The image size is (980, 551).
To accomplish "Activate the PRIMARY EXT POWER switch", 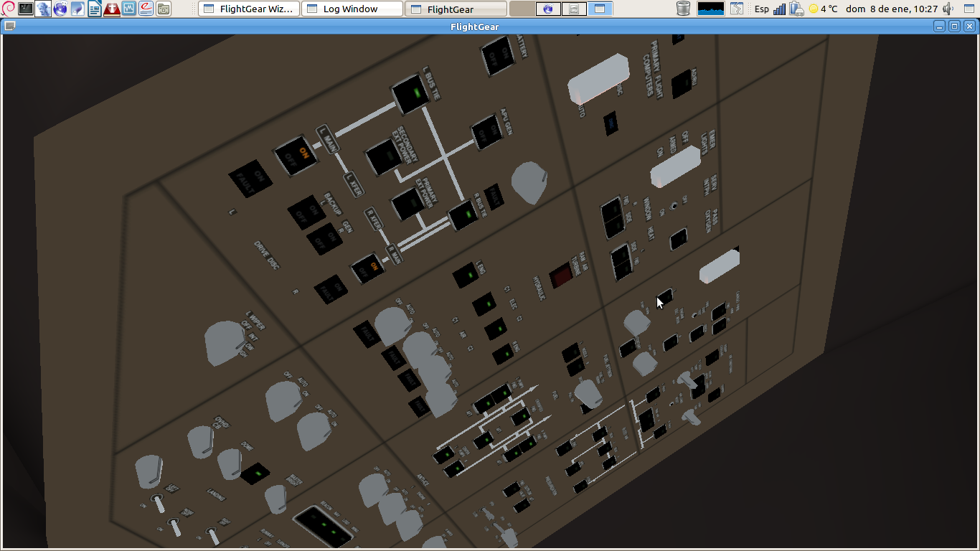I will coord(407,204).
